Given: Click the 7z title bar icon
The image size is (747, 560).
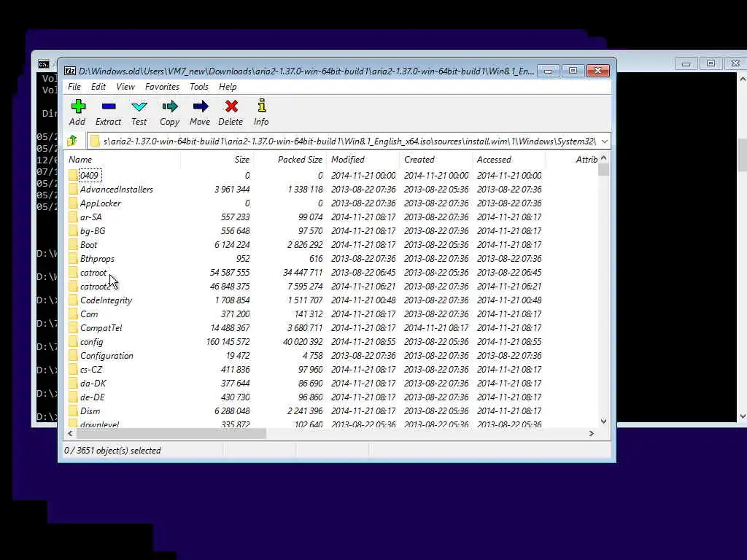Looking at the screenshot, I should tap(69, 71).
